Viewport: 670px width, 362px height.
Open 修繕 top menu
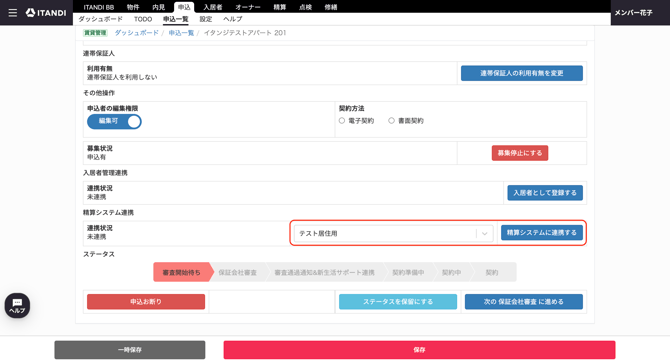tap(331, 7)
